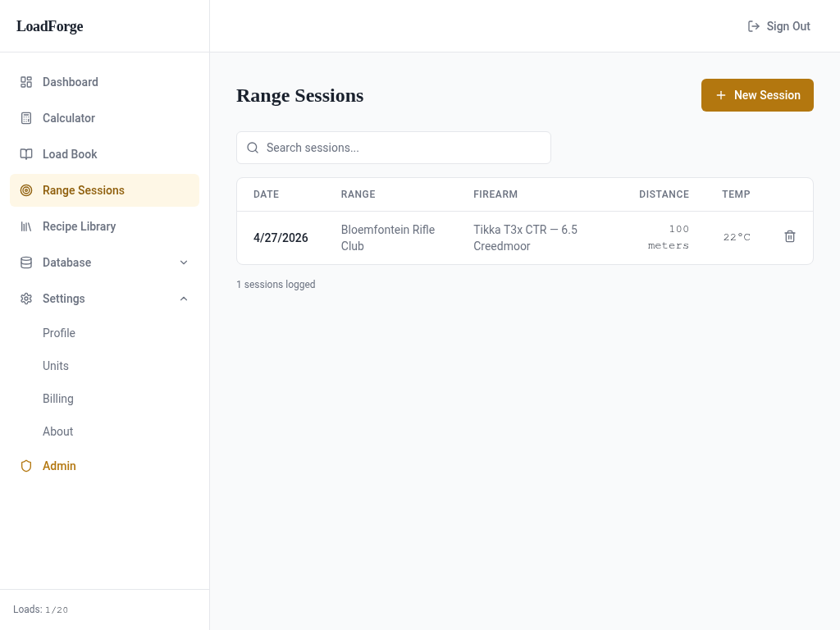Create a New Session
Viewport: 840px width, 630px height.
click(x=757, y=95)
